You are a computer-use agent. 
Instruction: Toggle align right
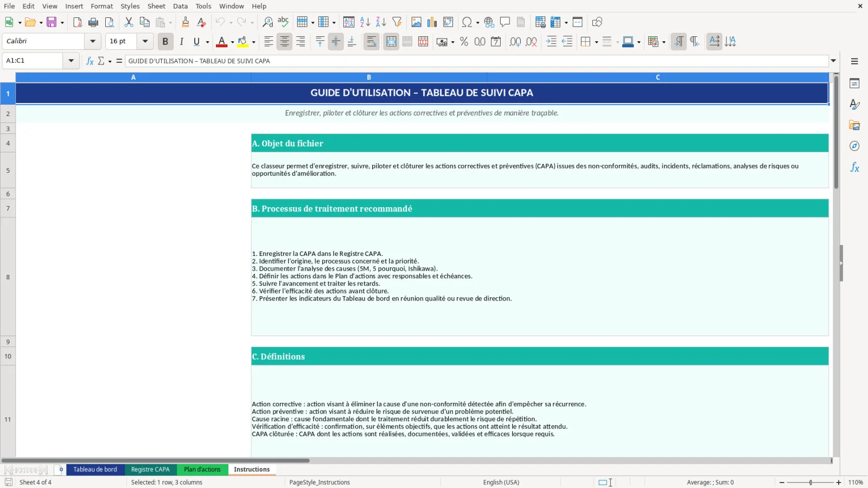301,42
